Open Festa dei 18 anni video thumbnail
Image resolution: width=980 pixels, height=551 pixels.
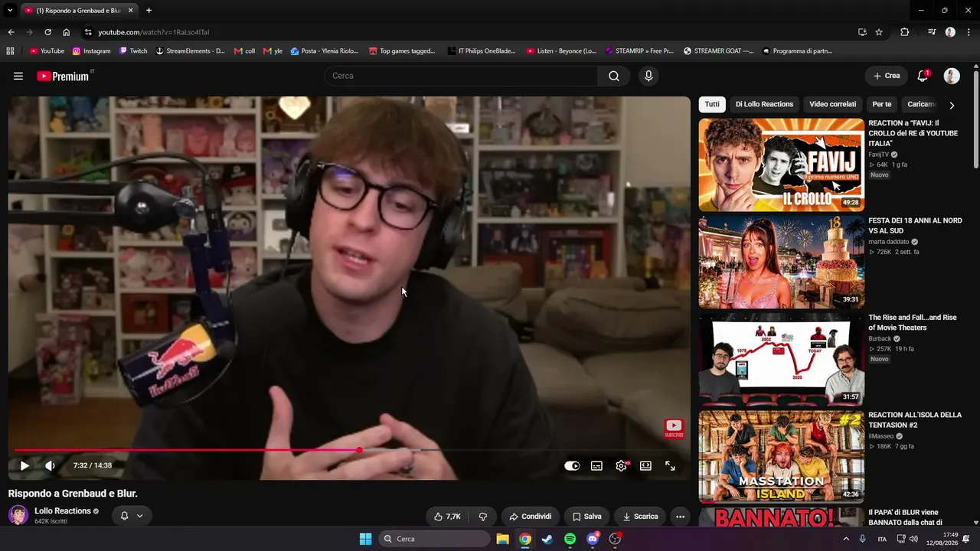781,262
